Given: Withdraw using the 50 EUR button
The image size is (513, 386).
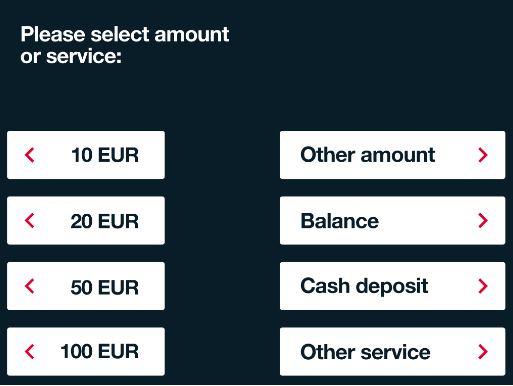Looking at the screenshot, I should point(86,286).
